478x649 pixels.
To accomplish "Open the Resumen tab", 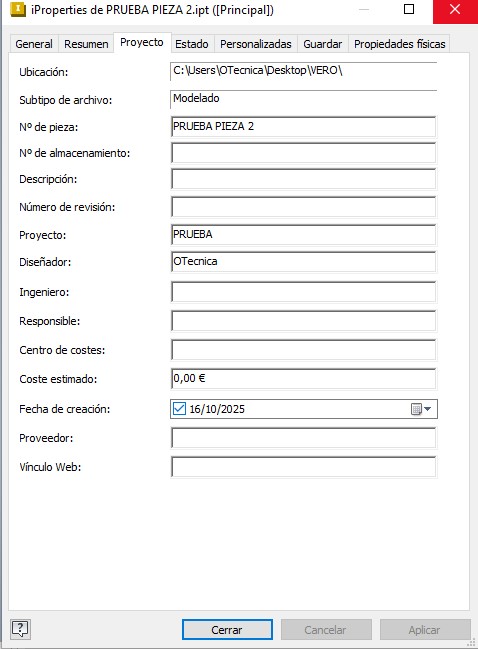I will [x=86, y=44].
